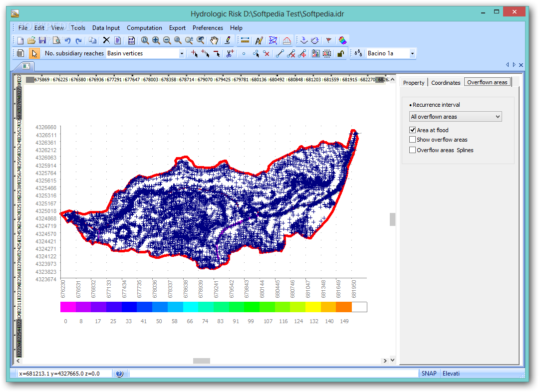This screenshot has height=392, width=539.
Task: Open the distance measure ruler tool
Action: point(245,40)
